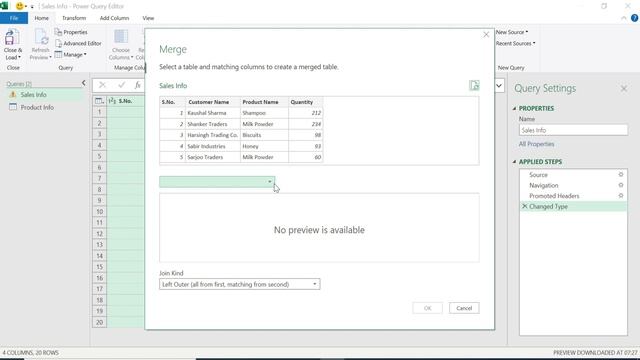
Task: Click the Honey cell
Action: [x=264, y=146]
